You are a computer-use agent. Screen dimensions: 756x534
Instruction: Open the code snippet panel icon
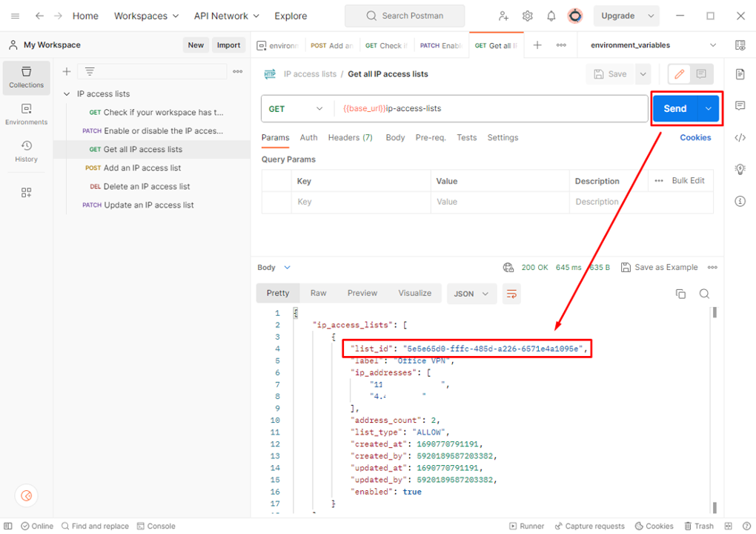(x=740, y=138)
